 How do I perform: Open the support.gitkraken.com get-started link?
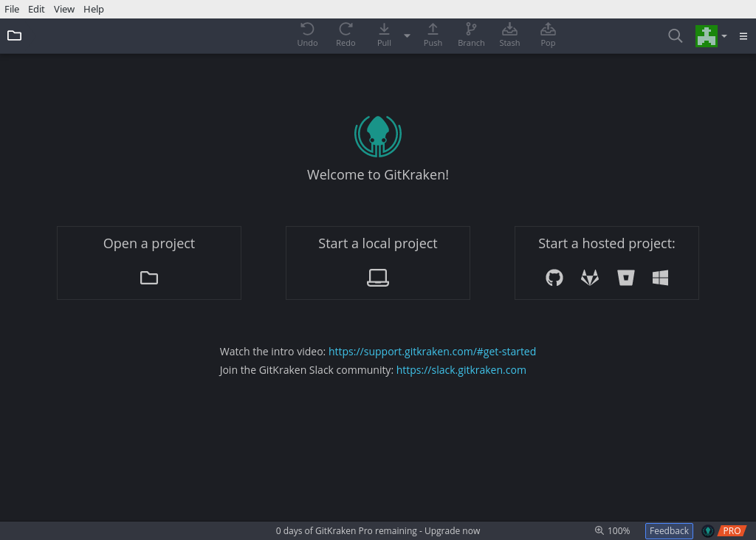pyautogui.click(x=432, y=352)
